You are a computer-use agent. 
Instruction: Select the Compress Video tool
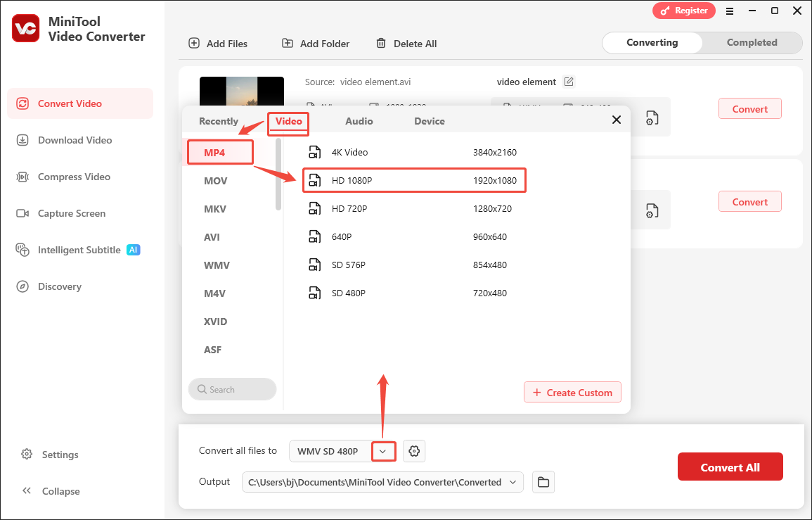75,177
